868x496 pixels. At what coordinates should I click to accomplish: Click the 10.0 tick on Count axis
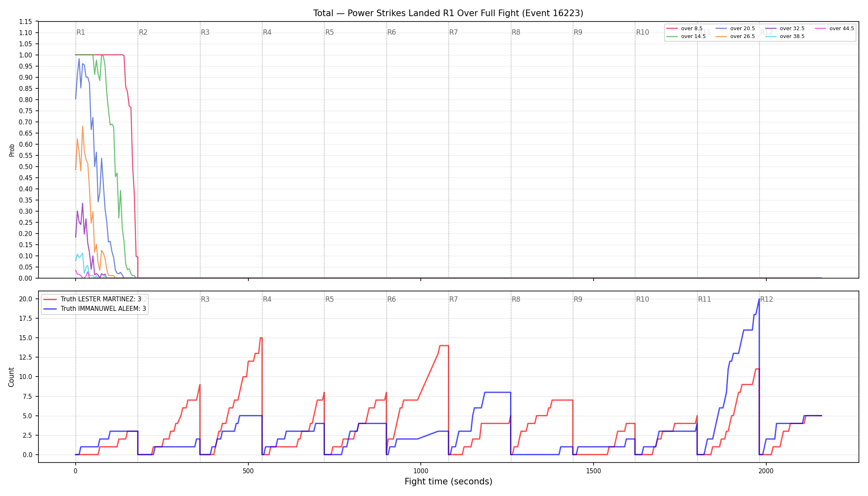coord(26,377)
